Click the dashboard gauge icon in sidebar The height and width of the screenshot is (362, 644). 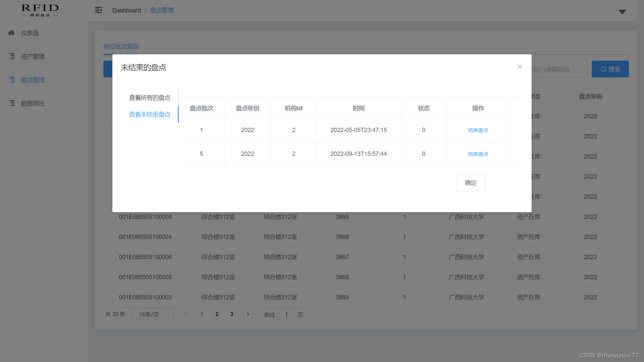click(12, 33)
